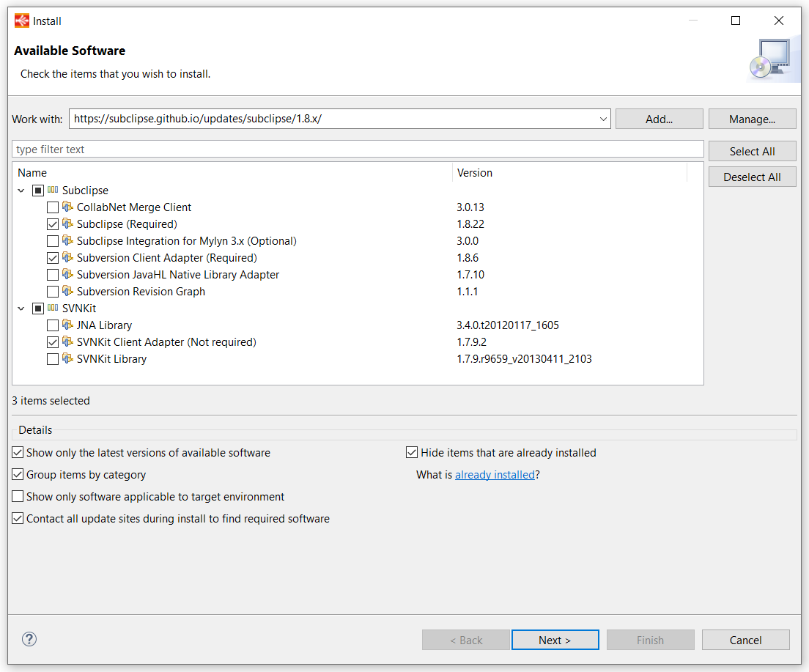Focus the type filter text field
Image resolution: width=809 pixels, height=672 pixels.
[358, 149]
